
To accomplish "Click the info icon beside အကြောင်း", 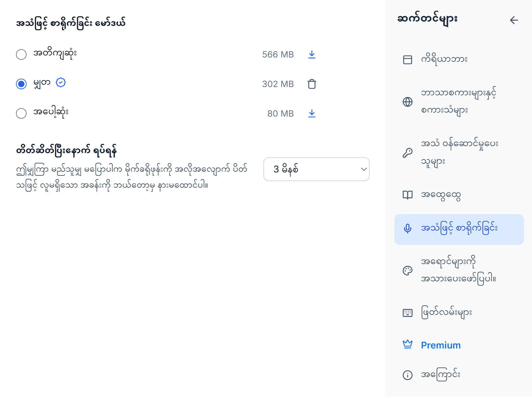I will tap(407, 375).
